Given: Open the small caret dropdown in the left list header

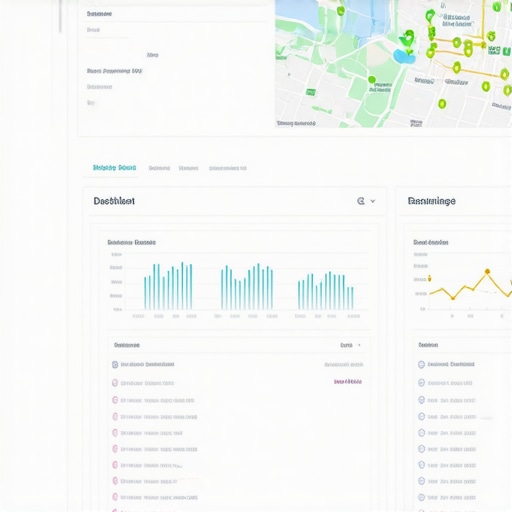Looking at the screenshot, I should [x=359, y=345].
